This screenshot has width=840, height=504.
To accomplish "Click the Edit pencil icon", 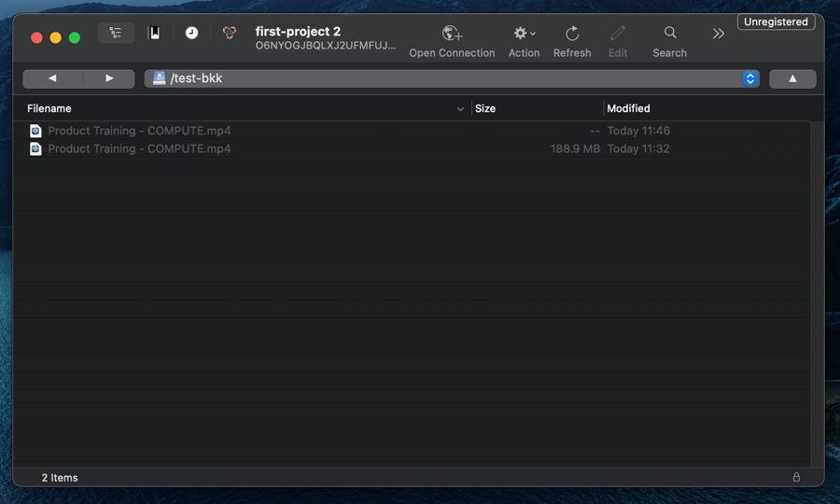I will (617, 34).
